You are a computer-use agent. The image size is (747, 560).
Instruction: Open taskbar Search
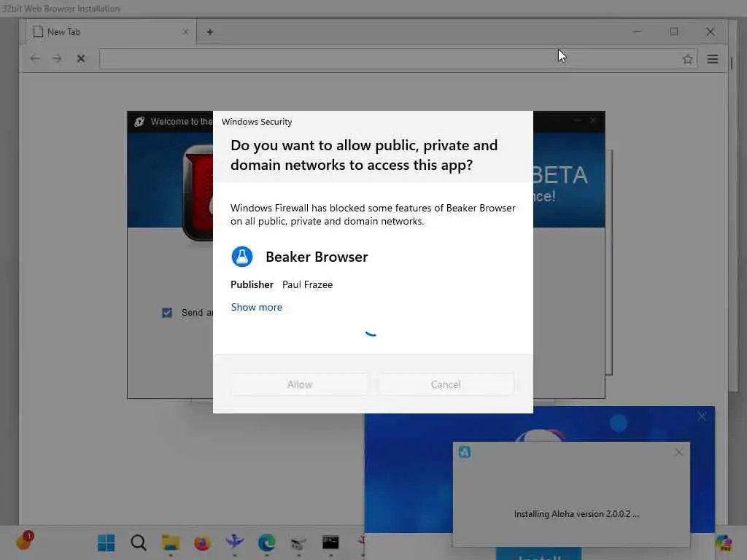[138, 542]
